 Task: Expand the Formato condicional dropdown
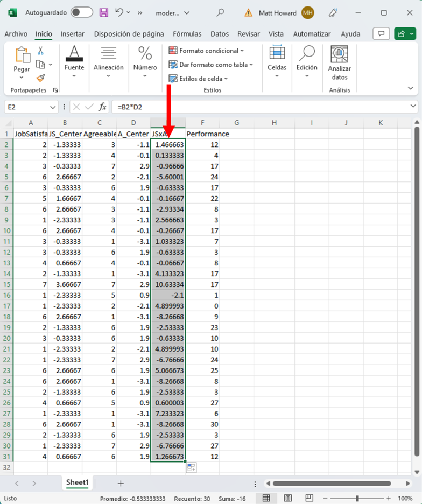tap(206, 51)
